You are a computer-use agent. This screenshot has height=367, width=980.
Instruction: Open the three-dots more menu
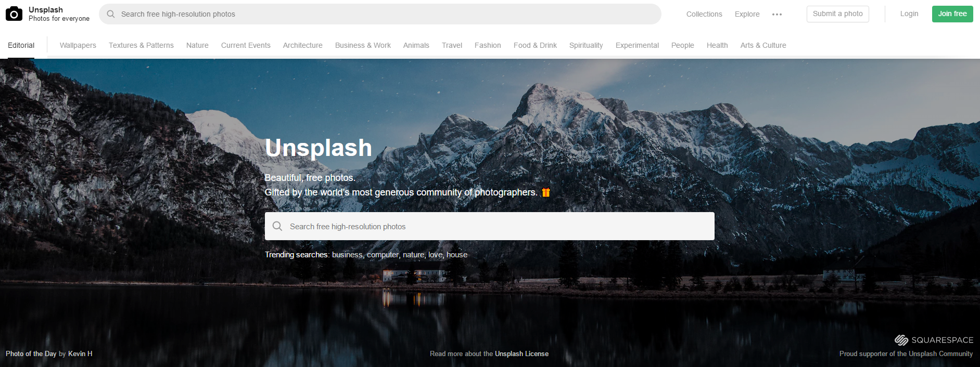pos(777,15)
